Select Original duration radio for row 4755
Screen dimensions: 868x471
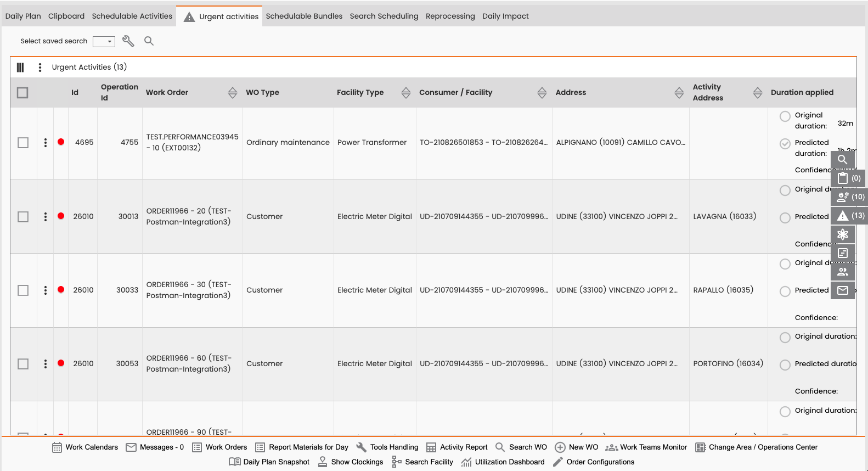coord(785,116)
